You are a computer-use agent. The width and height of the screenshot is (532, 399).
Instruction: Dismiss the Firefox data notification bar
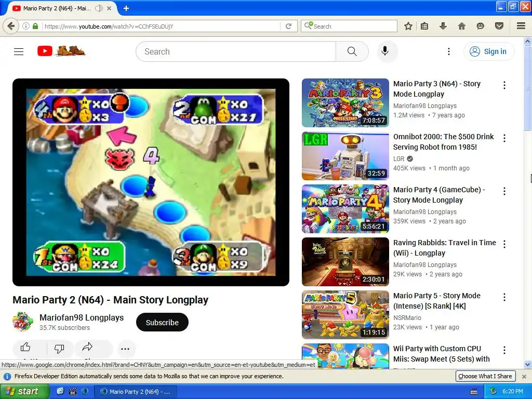(x=524, y=376)
